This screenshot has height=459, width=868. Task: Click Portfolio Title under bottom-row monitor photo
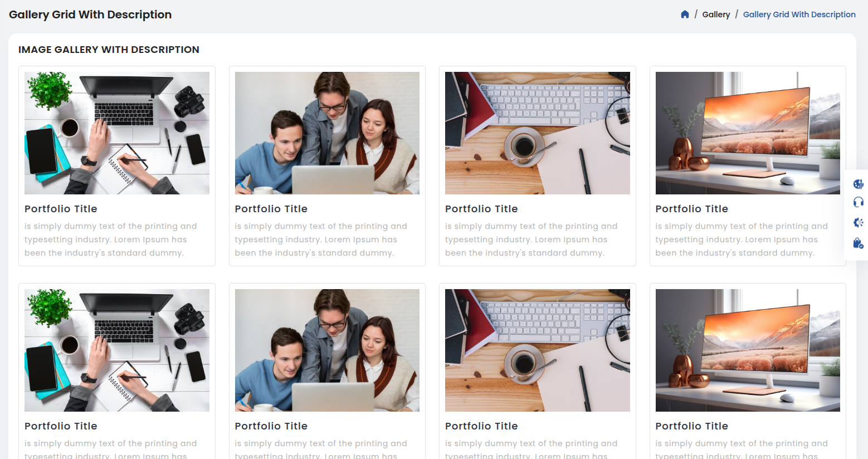(692, 426)
